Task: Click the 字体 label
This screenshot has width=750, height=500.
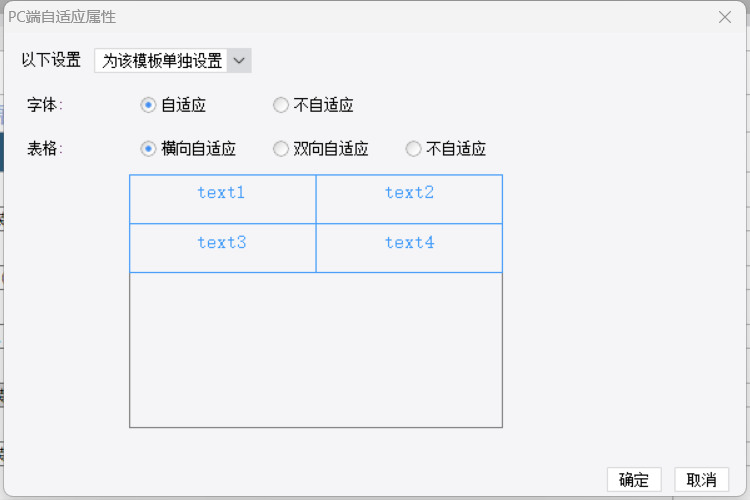Action: point(44,105)
